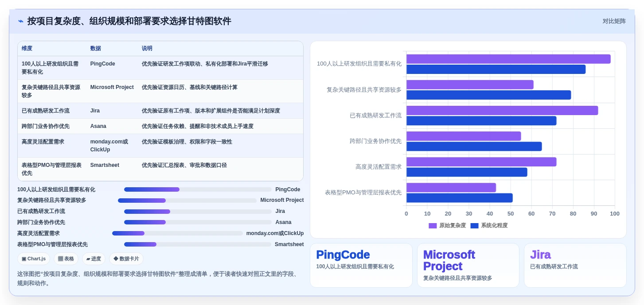The width and height of the screenshot is (644, 305).
Task: Click the monday.com或ClickUp progress bar
Action: tap(177, 233)
